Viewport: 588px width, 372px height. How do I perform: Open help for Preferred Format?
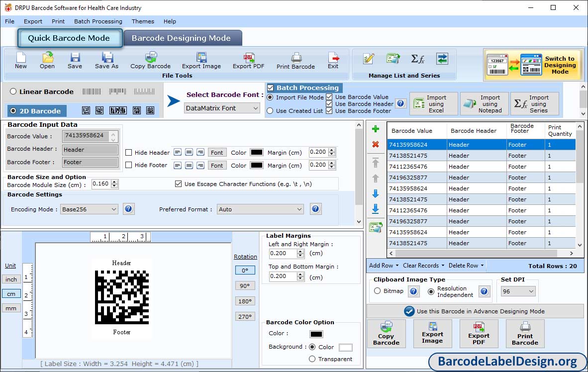pos(316,209)
